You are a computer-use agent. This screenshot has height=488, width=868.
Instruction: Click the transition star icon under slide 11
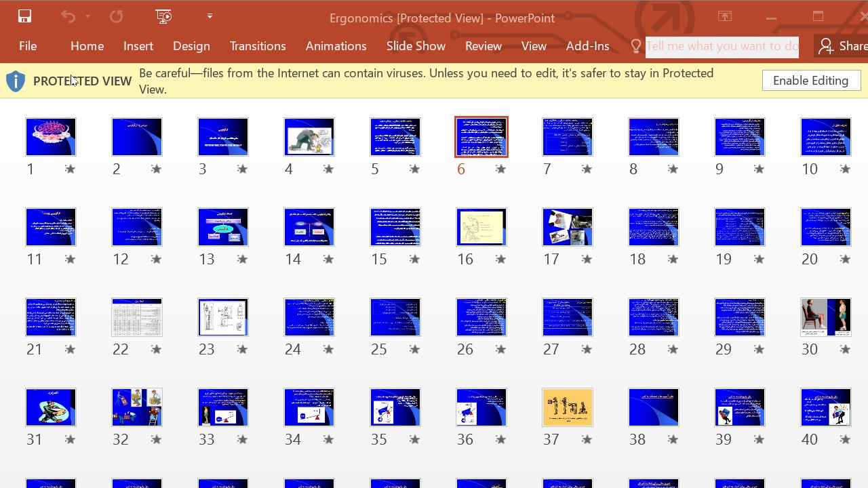[70, 260]
